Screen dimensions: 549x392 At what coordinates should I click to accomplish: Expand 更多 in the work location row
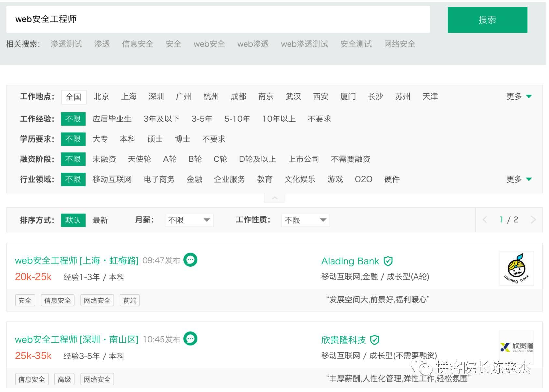click(x=519, y=96)
